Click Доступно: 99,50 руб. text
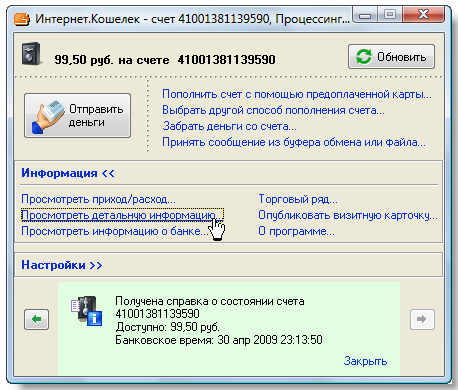Screen dimensions: 458x390 [x=167, y=327]
